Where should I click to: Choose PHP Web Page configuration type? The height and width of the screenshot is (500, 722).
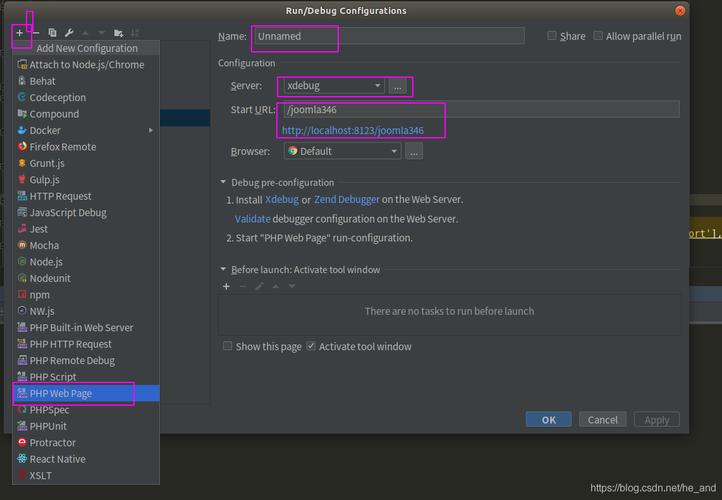click(x=86, y=393)
